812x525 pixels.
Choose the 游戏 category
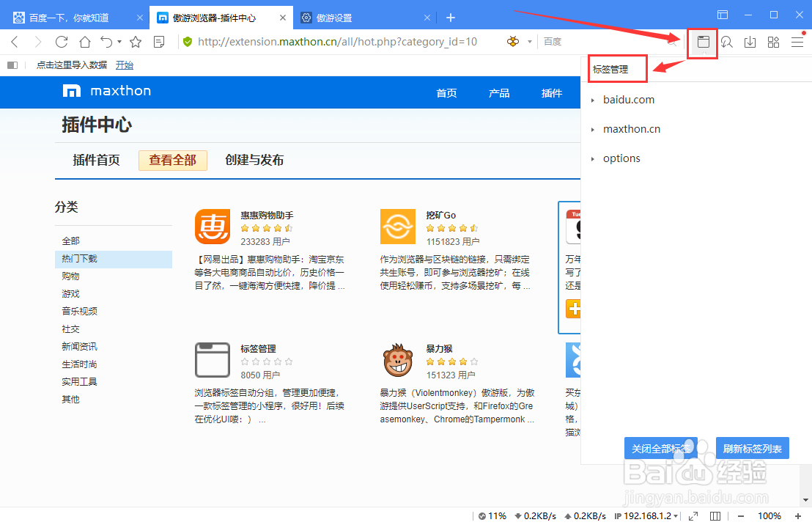(x=71, y=294)
